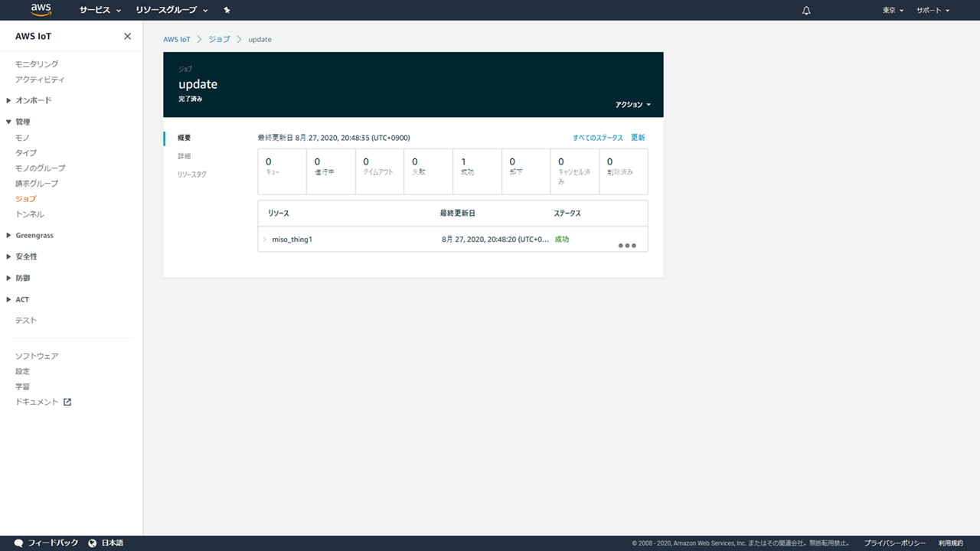Click the external link icon beside ドキュメント
The height and width of the screenshot is (551, 980).
point(67,402)
